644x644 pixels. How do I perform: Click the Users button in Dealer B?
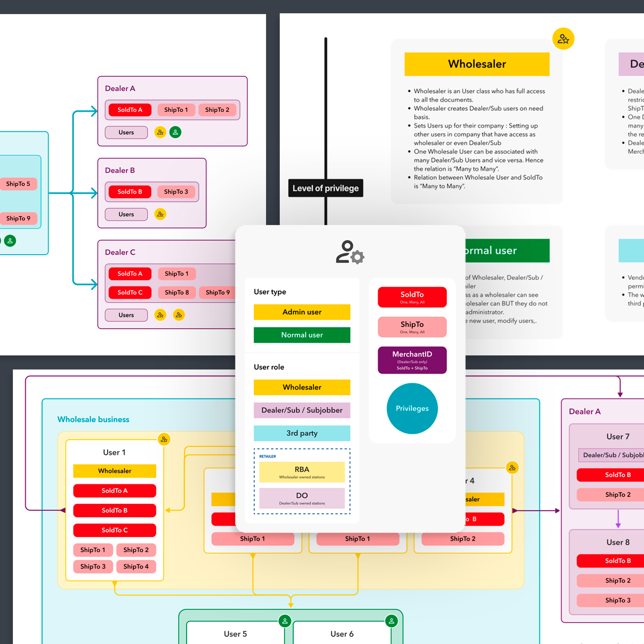pos(126,214)
